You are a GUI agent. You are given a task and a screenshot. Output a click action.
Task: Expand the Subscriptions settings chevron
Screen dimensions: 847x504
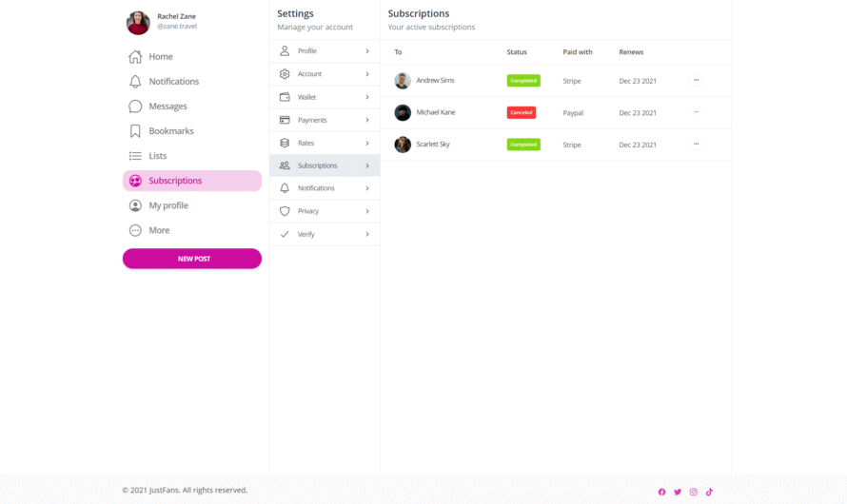click(367, 165)
